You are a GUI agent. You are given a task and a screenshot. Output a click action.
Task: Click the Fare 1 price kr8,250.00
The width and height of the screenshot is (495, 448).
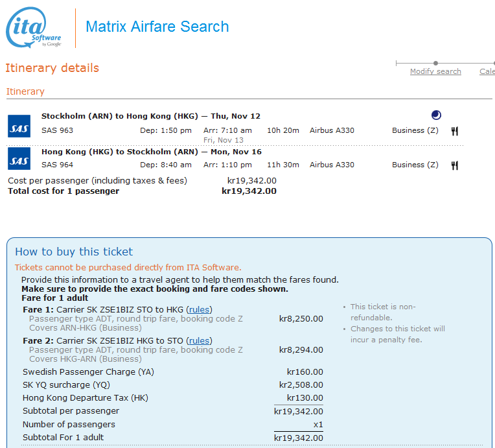301,318
